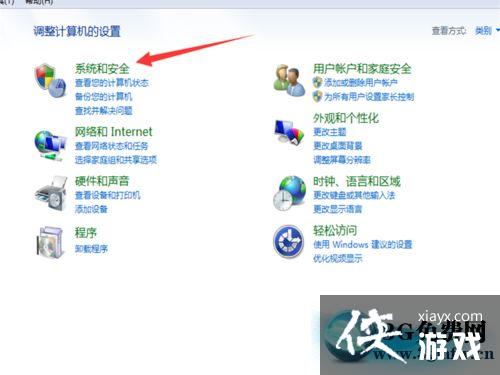
Task: Click 查看设备和打印机 link
Action: 108,195
